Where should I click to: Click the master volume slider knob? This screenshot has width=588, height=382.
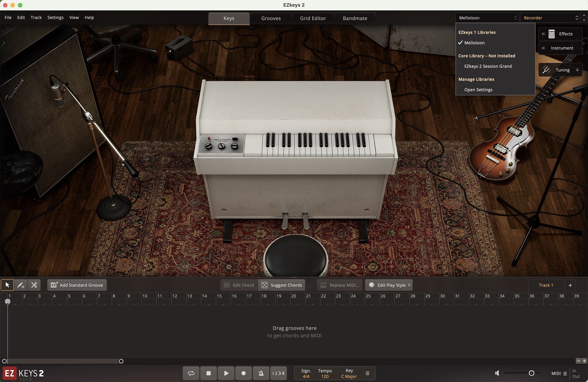click(532, 373)
